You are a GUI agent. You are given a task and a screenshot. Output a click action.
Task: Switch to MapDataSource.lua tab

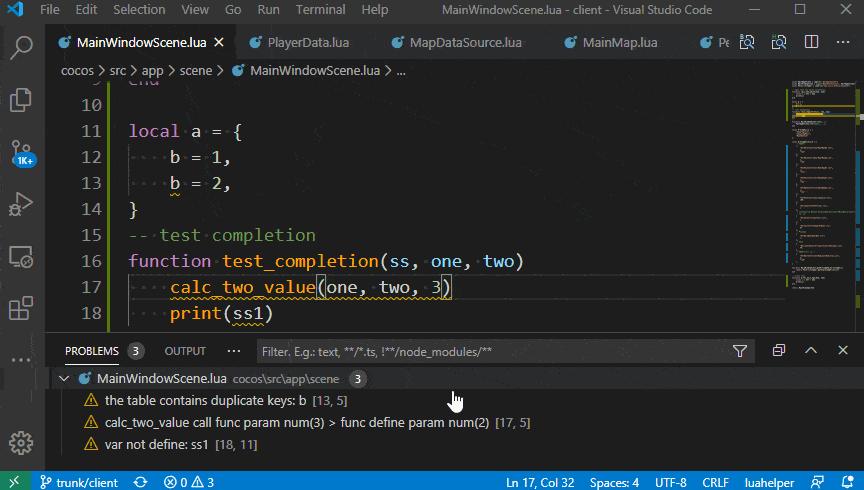pyautogui.click(x=465, y=42)
